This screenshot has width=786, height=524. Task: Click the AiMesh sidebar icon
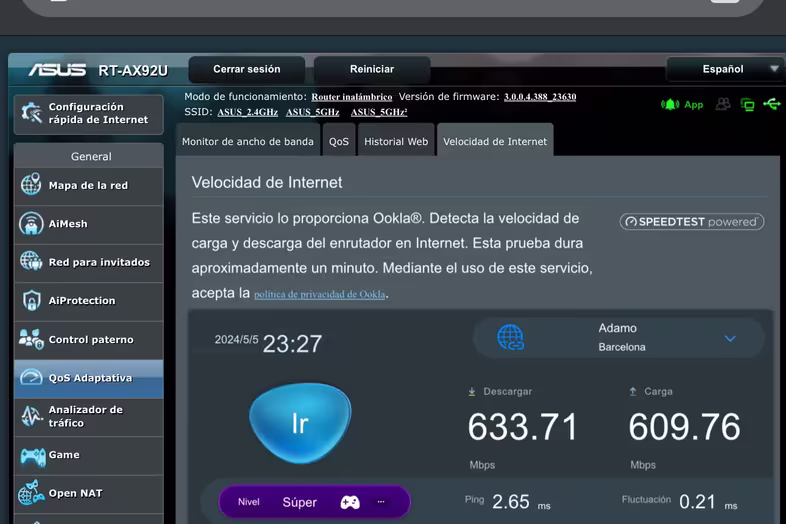pyautogui.click(x=31, y=224)
